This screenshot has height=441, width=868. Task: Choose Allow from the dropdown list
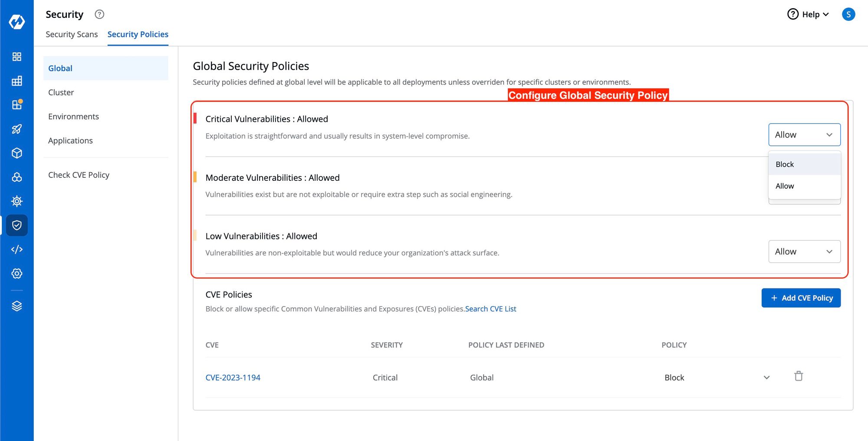(x=804, y=186)
